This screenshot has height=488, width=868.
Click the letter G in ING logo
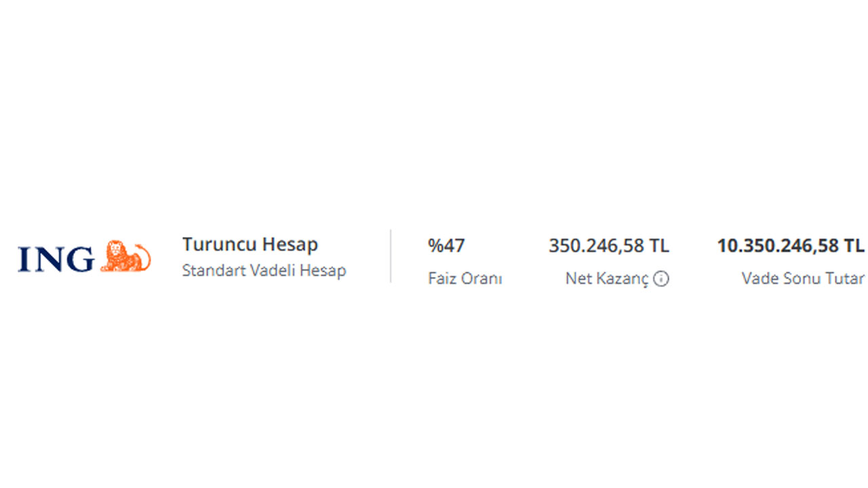pos(81,260)
